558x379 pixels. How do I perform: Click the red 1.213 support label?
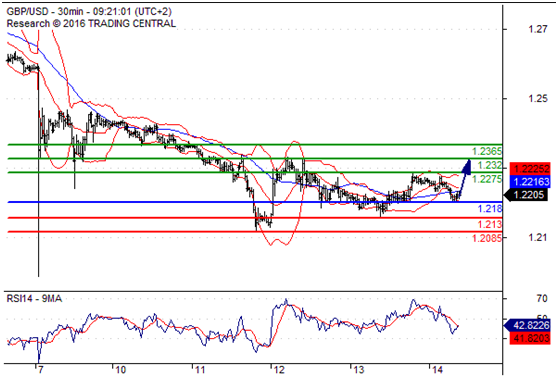[490, 224]
